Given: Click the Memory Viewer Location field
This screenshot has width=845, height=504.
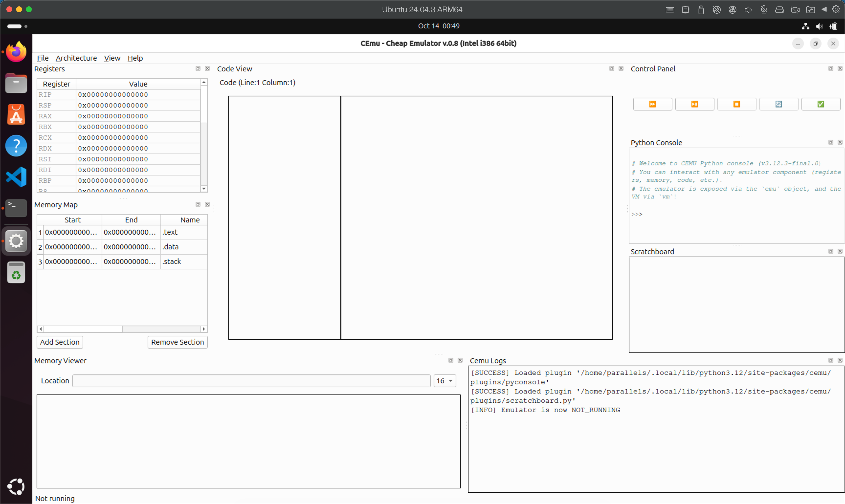Looking at the screenshot, I should point(251,381).
